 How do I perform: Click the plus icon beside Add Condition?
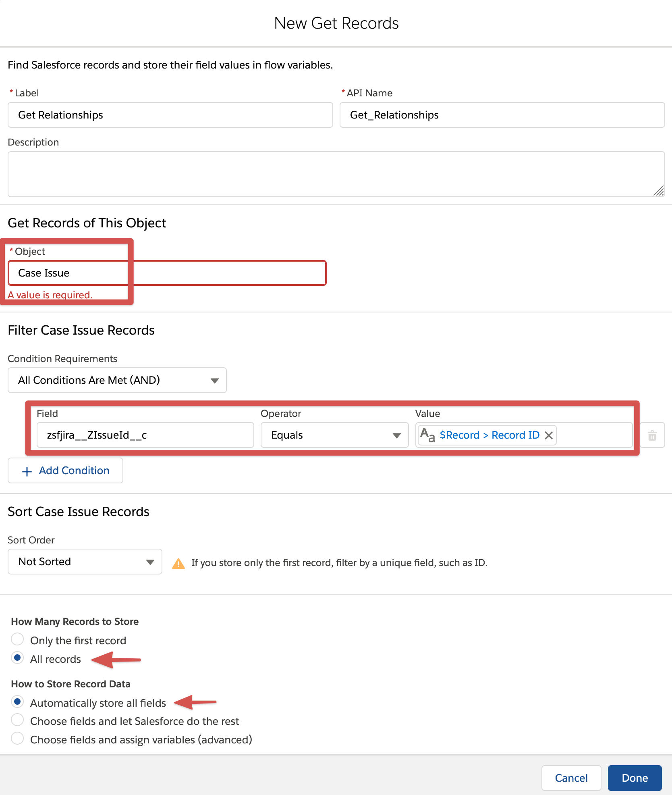[x=27, y=471]
